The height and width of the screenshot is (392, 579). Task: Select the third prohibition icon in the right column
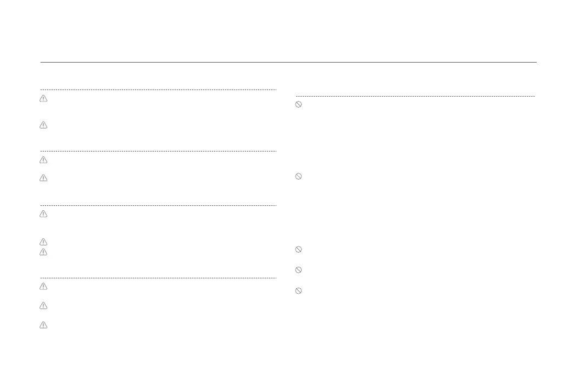(299, 249)
